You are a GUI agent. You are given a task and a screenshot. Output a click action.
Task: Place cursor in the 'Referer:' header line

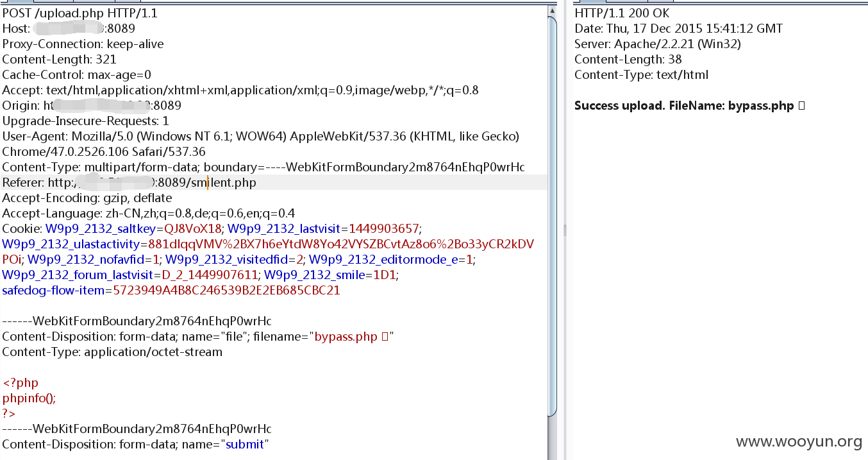point(129,182)
